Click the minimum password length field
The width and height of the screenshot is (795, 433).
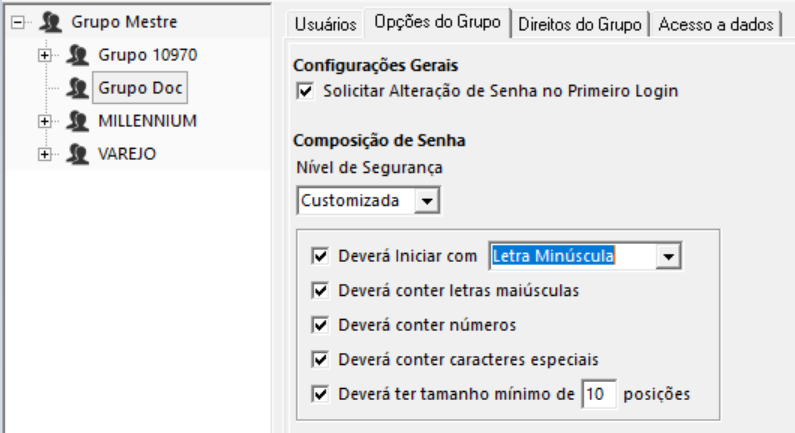(x=598, y=394)
